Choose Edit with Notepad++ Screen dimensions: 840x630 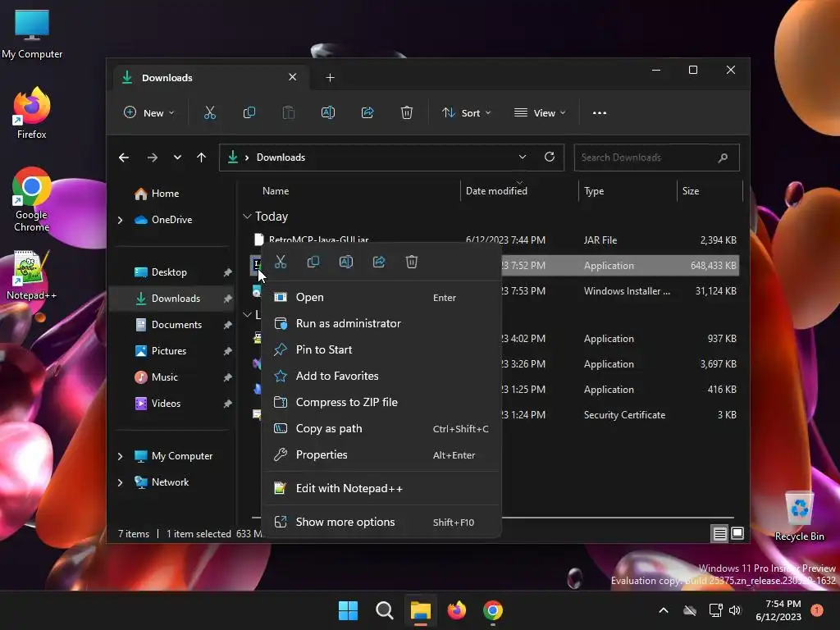[x=381, y=489]
